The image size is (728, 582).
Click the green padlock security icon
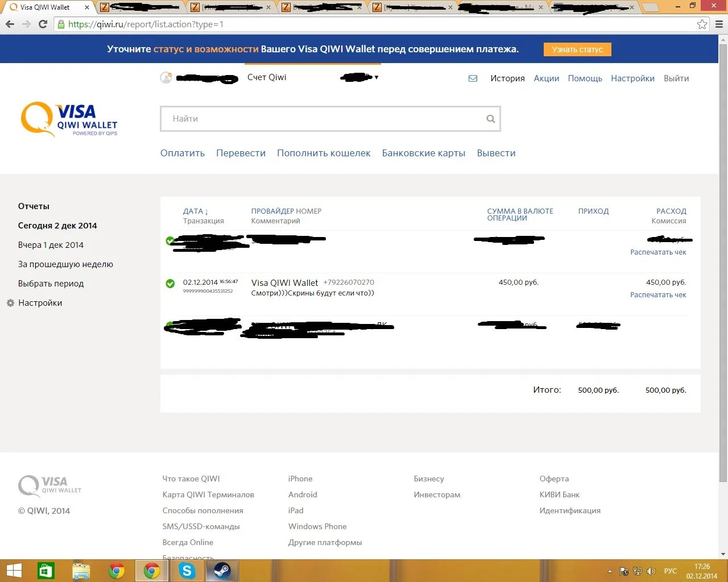pyautogui.click(x=61, y=24)
